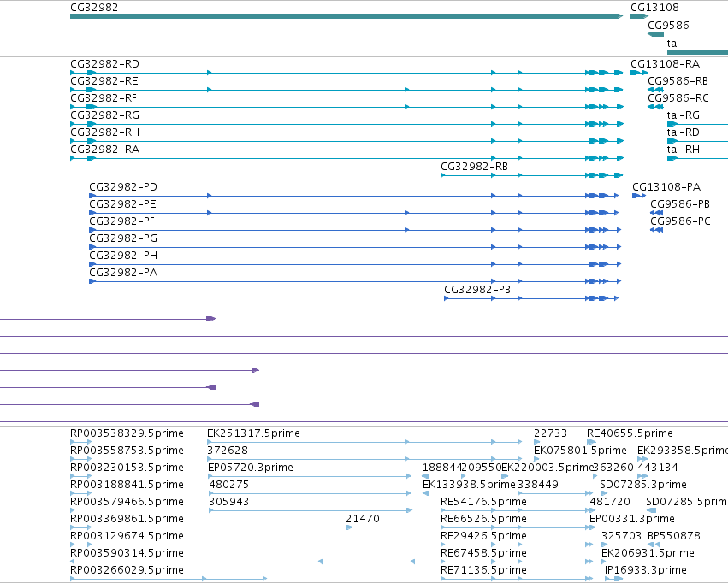This screenshot has height=583, width=728.
Task: Click EST EK075801.5prime
Action: click(536, 459)
